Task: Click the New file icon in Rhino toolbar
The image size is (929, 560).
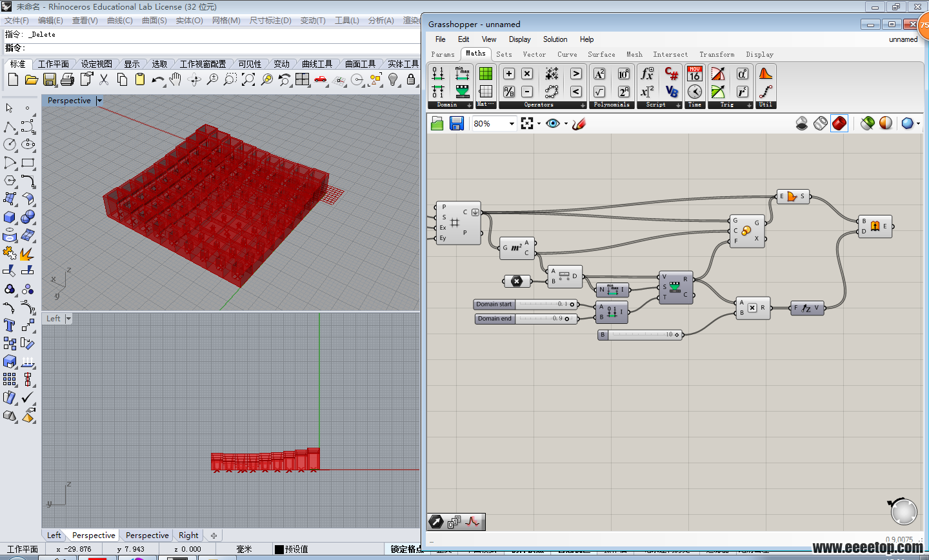Action: pos(13,80)
